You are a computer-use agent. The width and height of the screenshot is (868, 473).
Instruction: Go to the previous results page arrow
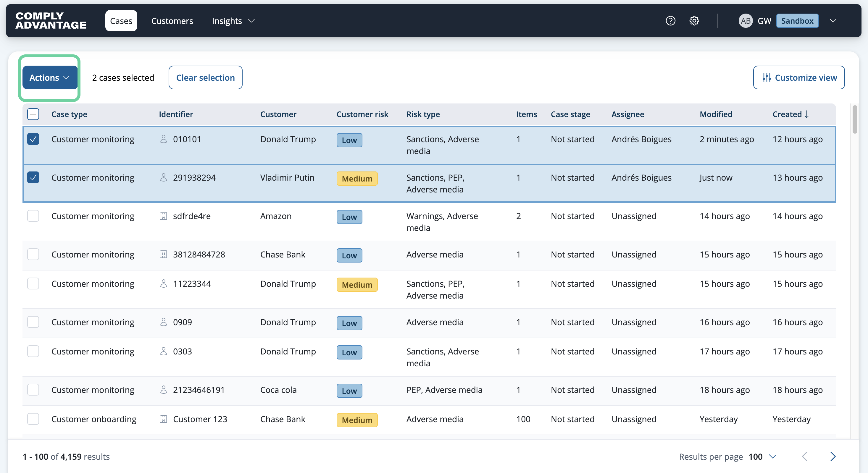coord(805,456)
